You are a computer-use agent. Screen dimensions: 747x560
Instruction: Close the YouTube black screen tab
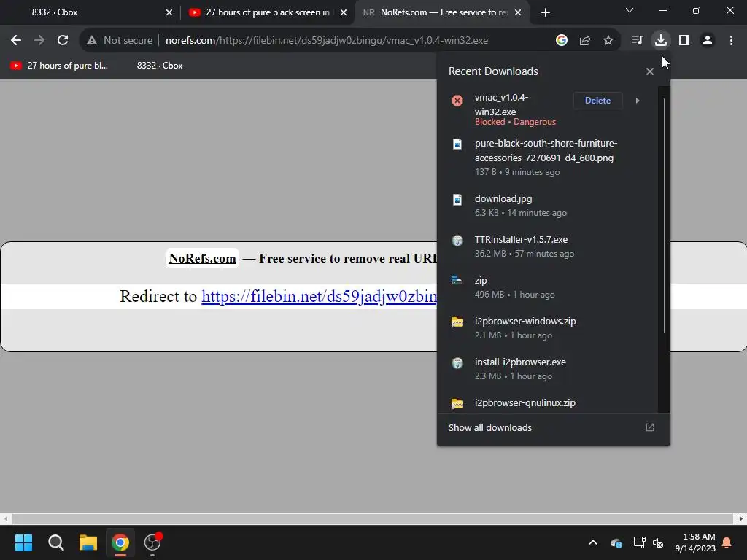(344, 12)
